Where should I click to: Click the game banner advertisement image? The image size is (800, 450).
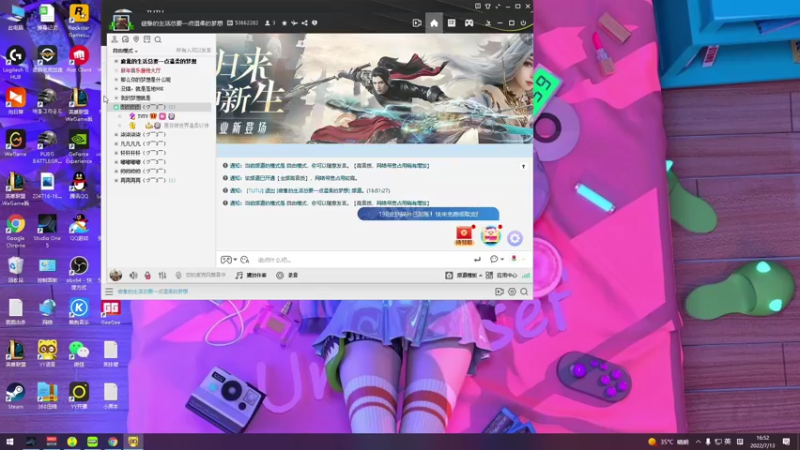(x=374, y=89)
